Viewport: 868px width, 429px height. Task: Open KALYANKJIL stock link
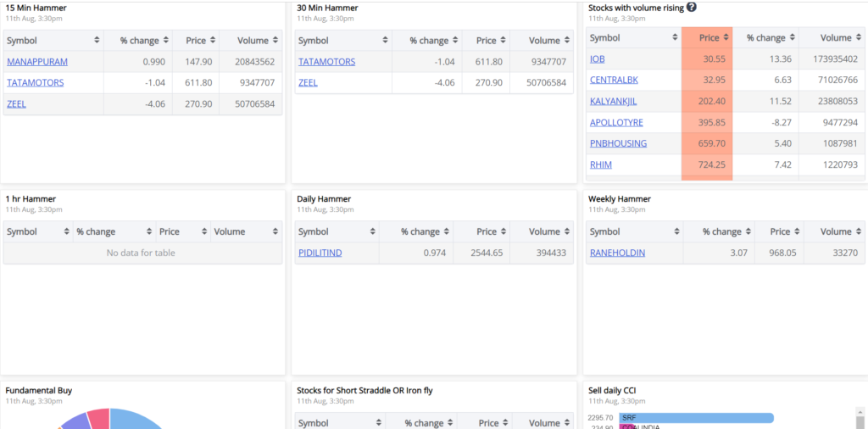click(615, 101)
